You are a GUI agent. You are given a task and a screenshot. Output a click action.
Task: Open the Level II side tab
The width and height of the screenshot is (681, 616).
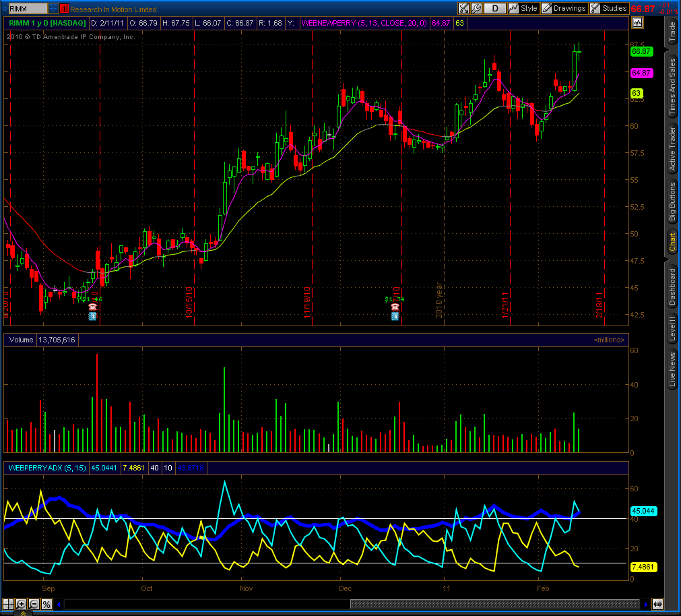click(672, 328)
